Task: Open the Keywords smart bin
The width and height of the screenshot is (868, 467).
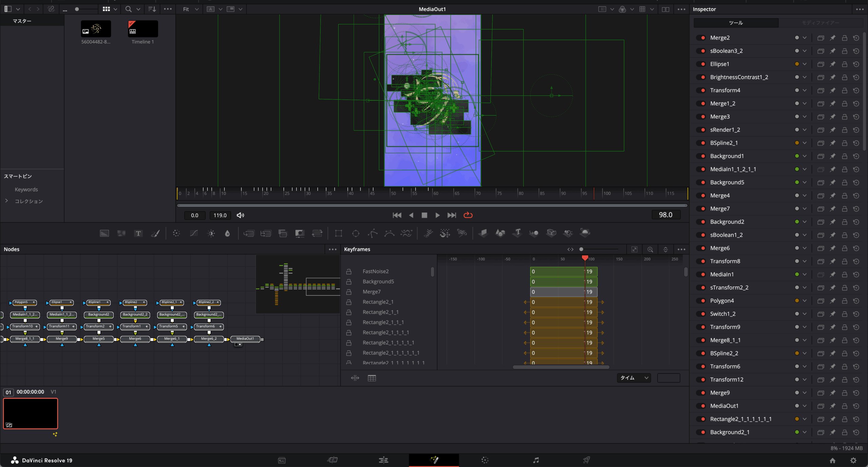Action: point(26,189)
